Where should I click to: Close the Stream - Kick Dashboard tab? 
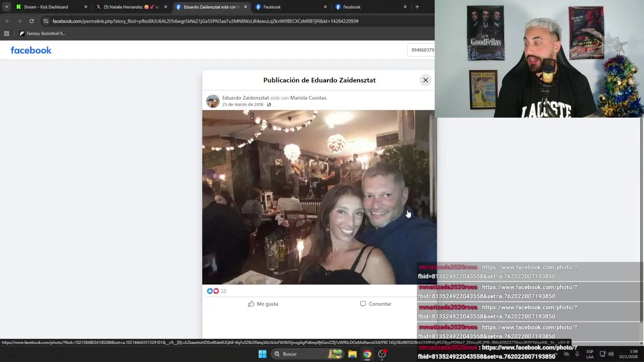(86, 7)
